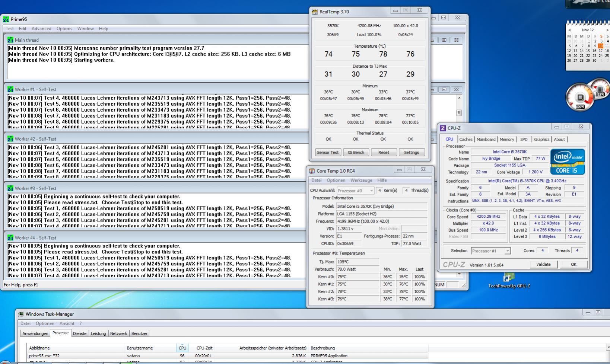Screen dimensions: 610x364
Task: Open the Prime95 Test menu
Action: [x=10, y=29]
